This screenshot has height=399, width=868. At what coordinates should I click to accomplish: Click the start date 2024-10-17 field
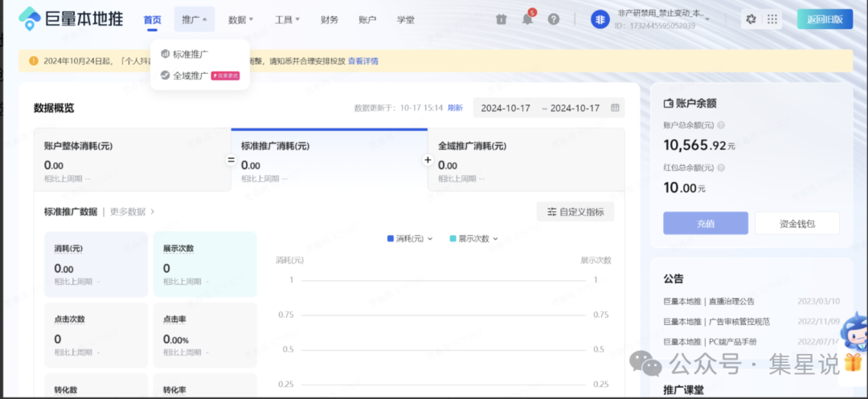[x=506, y=108]
